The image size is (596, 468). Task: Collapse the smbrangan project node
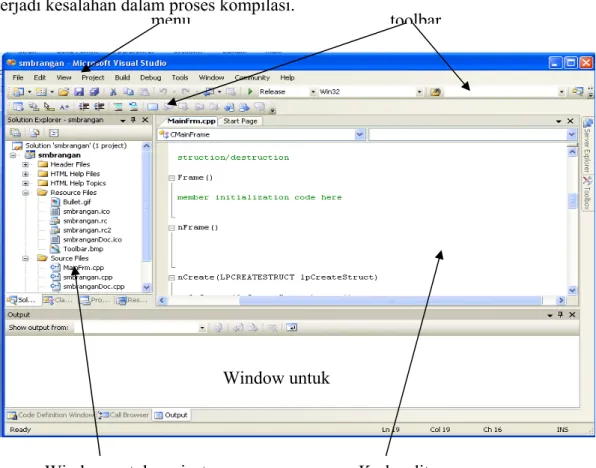(13, 155)
